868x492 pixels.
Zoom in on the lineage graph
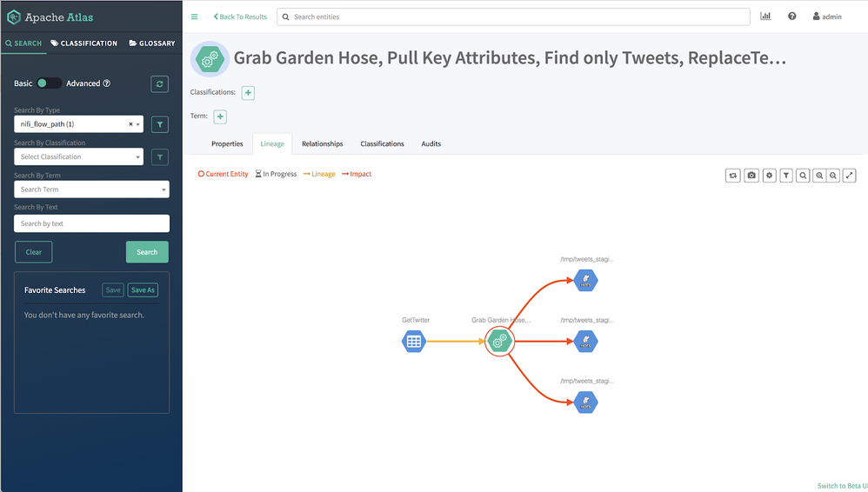point(819,176)
